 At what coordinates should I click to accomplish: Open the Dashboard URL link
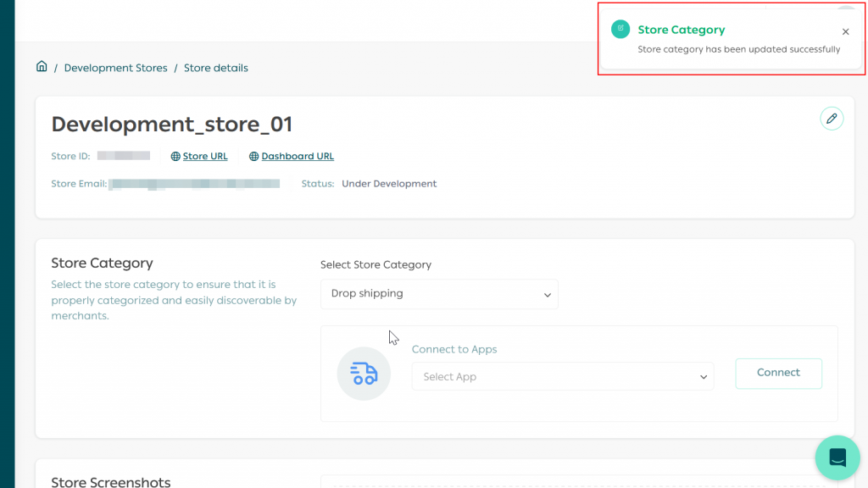coord(298,156)
